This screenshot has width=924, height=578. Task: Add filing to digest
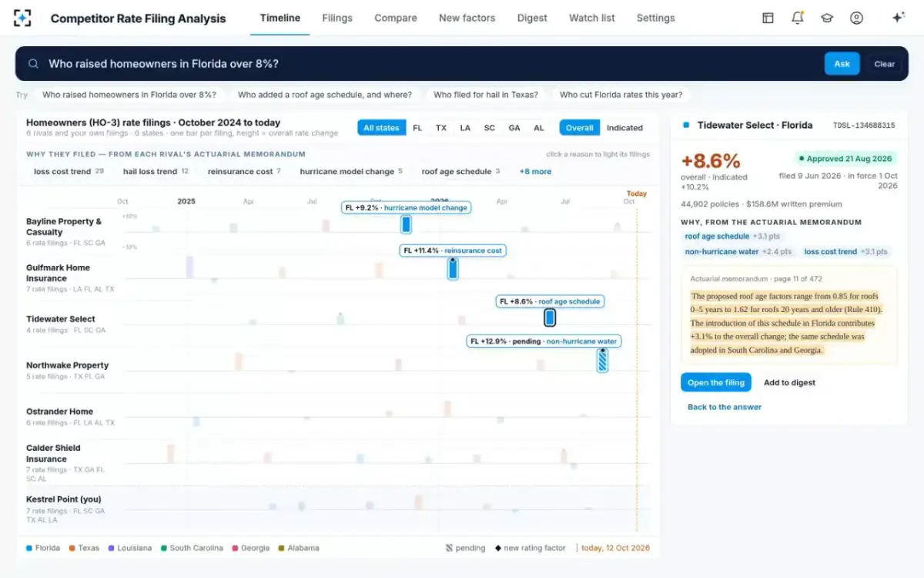pos(789,382)
